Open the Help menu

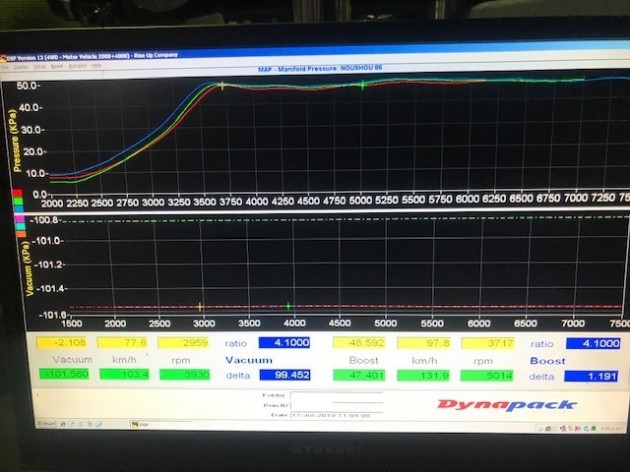[95, 66]
